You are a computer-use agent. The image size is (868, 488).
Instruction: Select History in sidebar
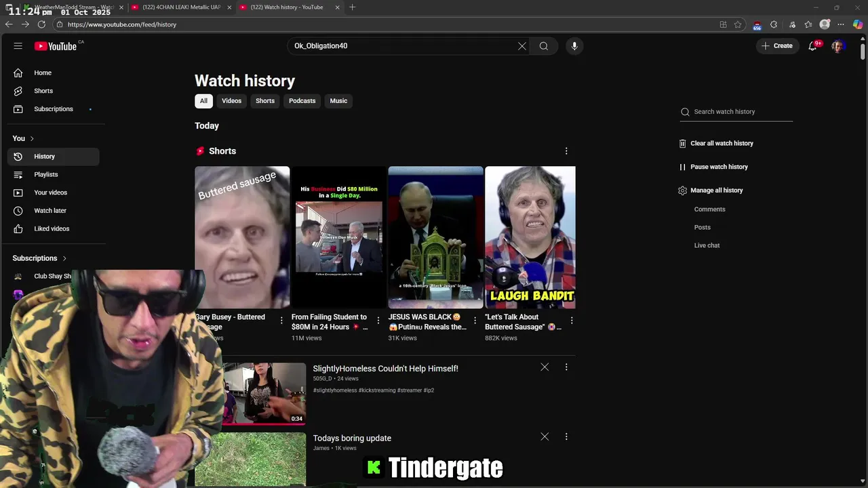coord(54,157)
